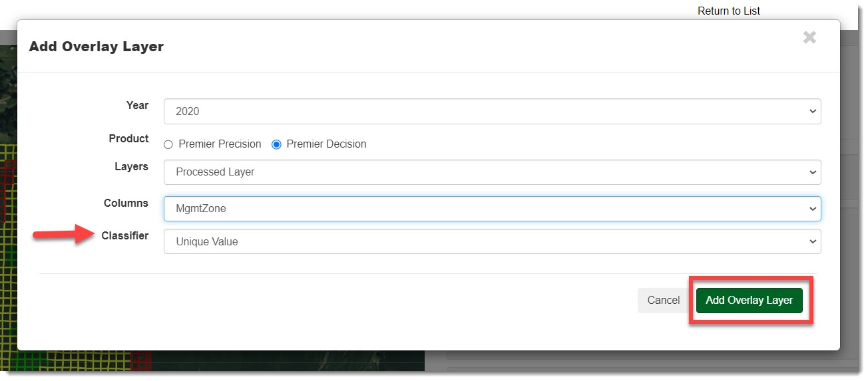Click the Columns field label

[126, 203]
